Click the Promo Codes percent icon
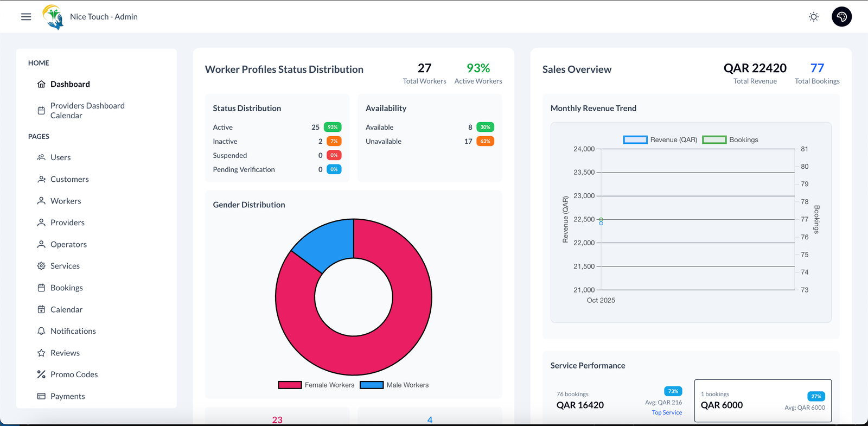 click(41, 374)
